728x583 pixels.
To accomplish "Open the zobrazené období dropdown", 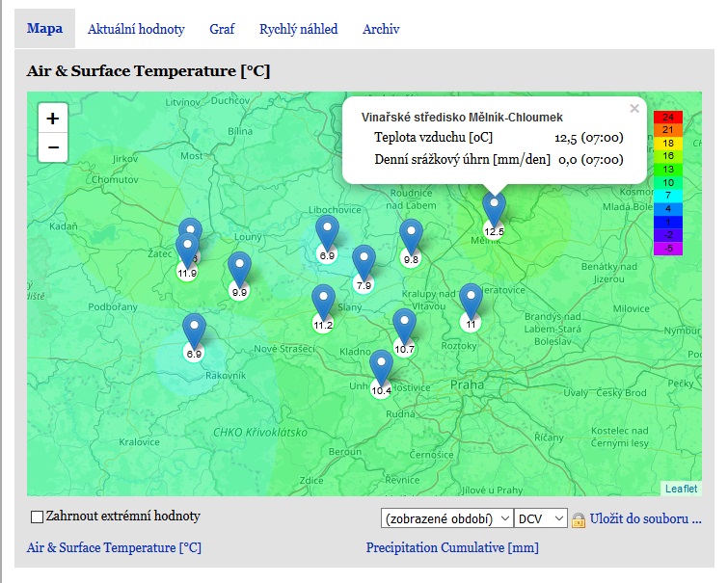I will 447,518.
